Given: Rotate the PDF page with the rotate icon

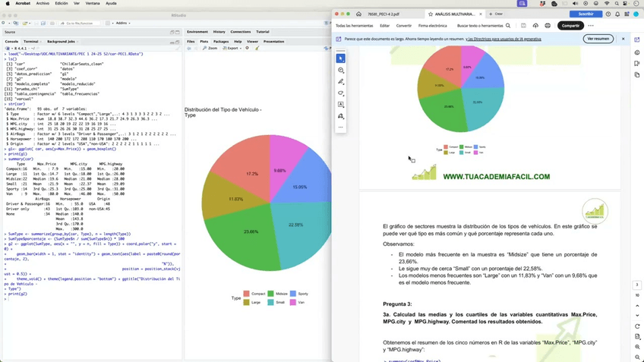Looking at the screenshot, I should (x=637, y=326).
